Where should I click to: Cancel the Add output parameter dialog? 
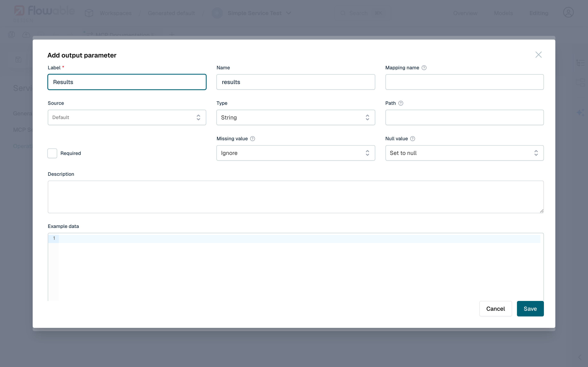pos(496,308)
